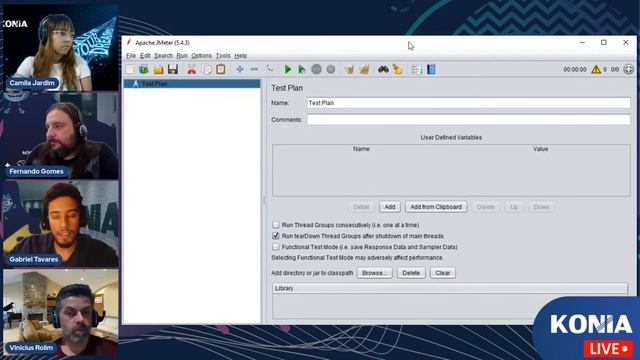640x360 pixels.
Task: Open the Options menu
Action: [202, 56]
